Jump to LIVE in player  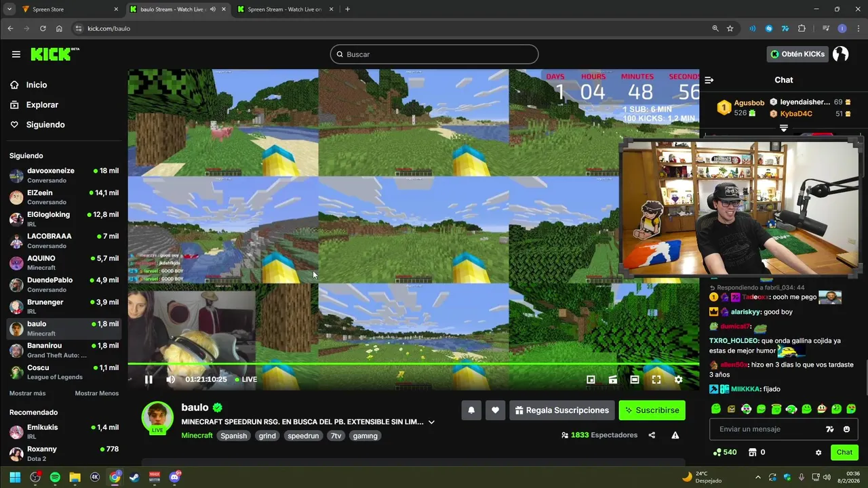[245, 380]
